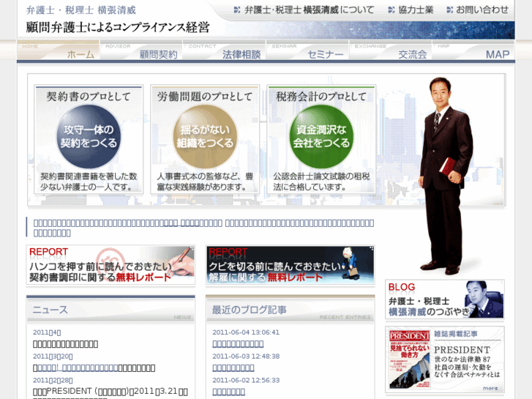Click the 契約書のプロとして heading
The image size is (532, 399).
tap(89, 97)
